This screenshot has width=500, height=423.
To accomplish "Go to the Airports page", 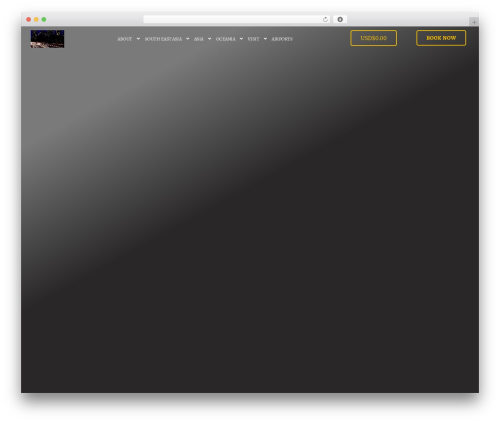I will (282, 39).
